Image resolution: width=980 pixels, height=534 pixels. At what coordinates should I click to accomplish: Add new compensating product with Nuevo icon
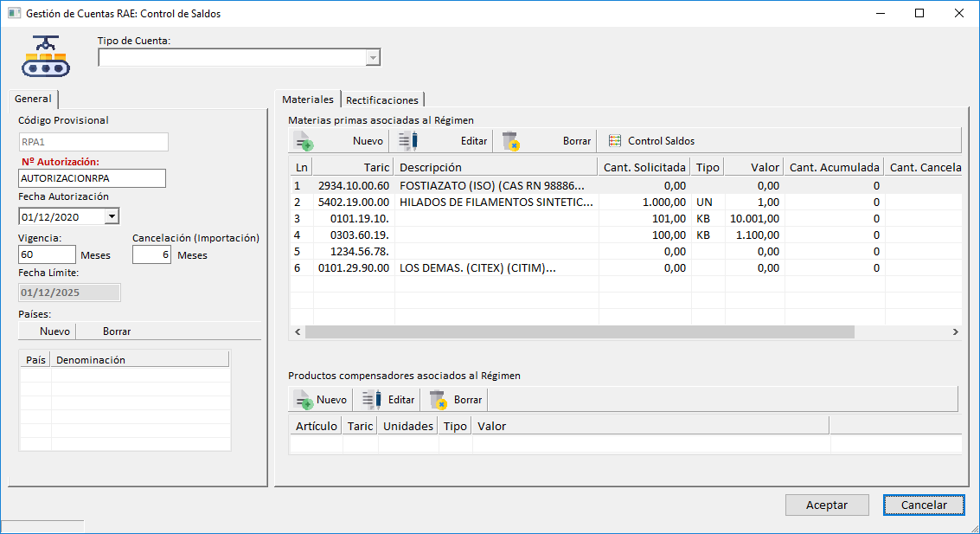point(303,400)
